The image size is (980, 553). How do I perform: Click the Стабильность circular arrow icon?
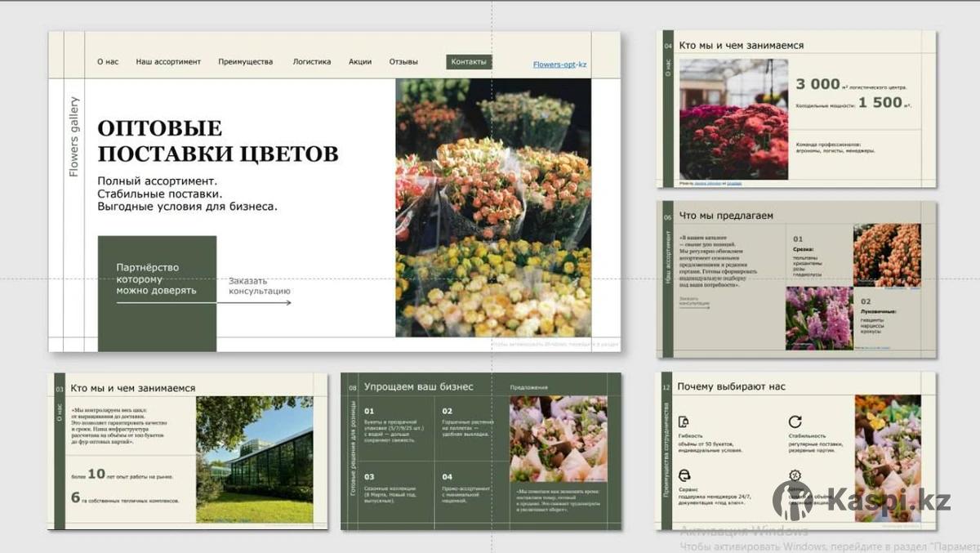tap(795, 421)
